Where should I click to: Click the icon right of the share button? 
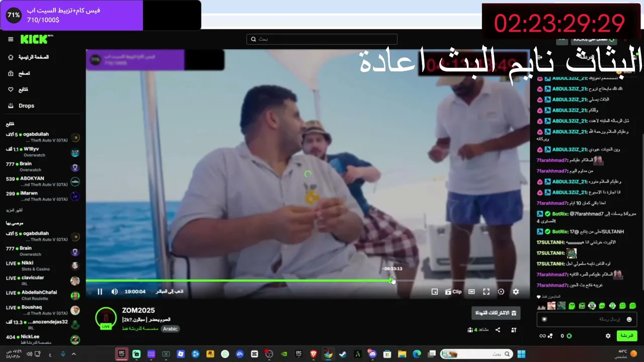tap(514, 330)
